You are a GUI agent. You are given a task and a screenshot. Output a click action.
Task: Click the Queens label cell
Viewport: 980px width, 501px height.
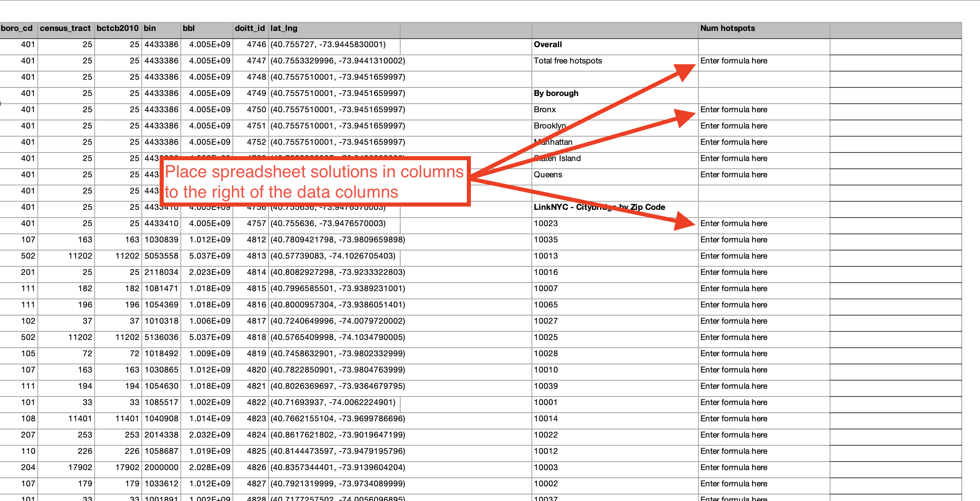tap(615, 177)
